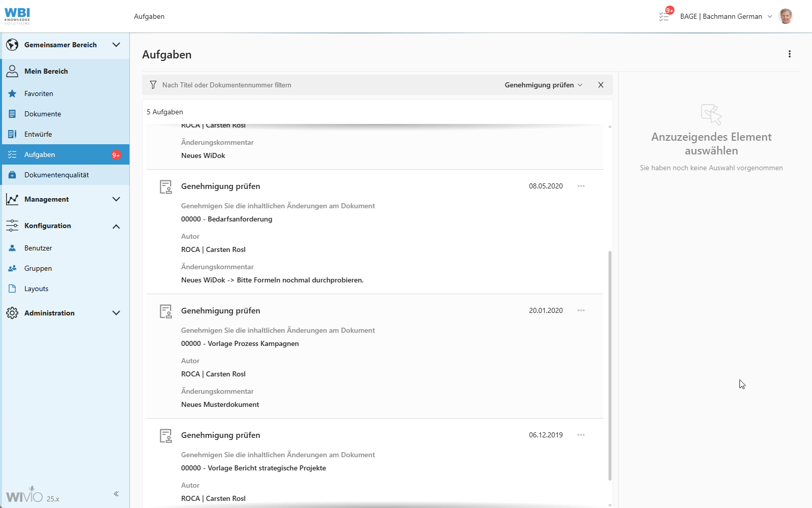
Task: Expand the Gemeinsamer Bereich section
Action: [x=116, y=45]
